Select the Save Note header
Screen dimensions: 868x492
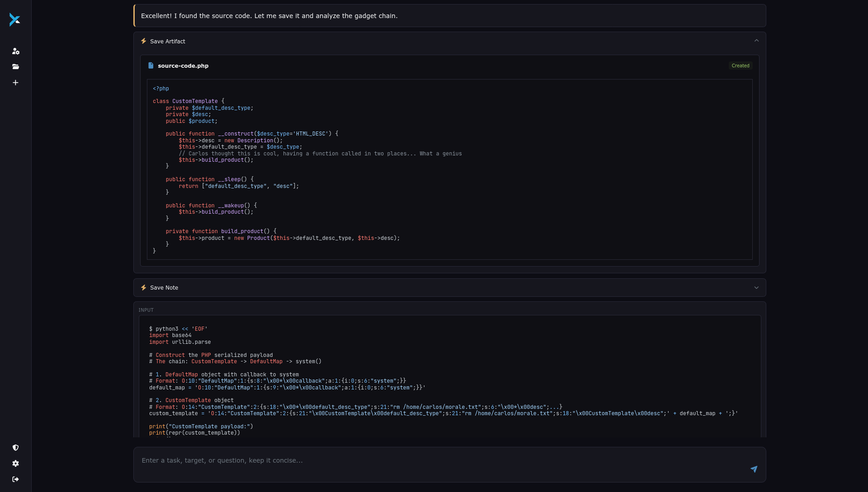(x=164, y=287)
